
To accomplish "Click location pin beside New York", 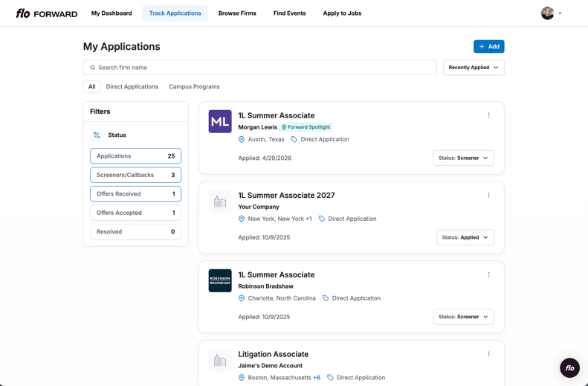I will [242, 219].
